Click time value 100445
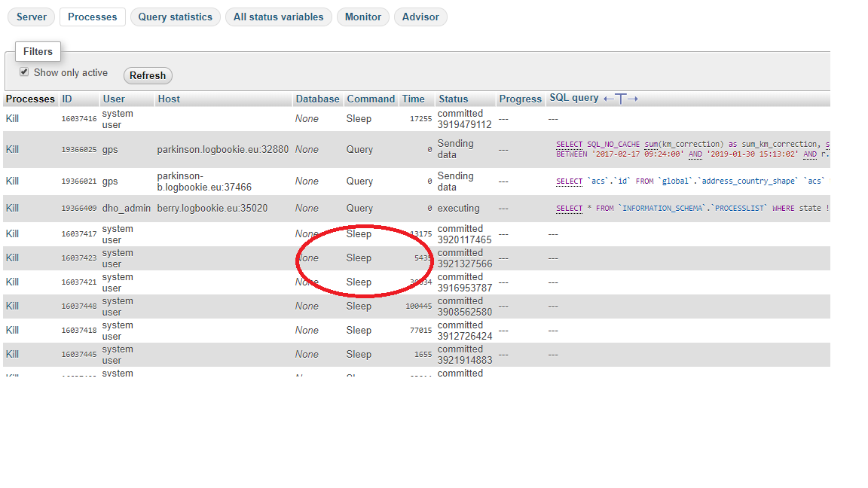Image resolution: width=868 pixels, height=488 pixels. coord(418,306)
